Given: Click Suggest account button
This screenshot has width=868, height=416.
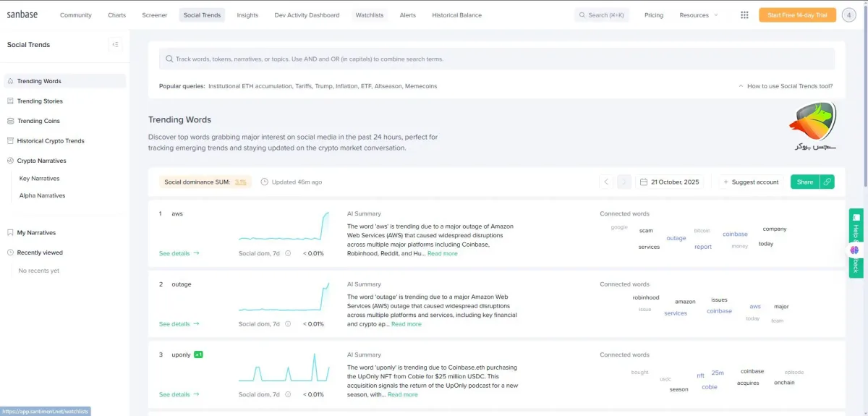Looking at the screenshot, I should 751,182.
